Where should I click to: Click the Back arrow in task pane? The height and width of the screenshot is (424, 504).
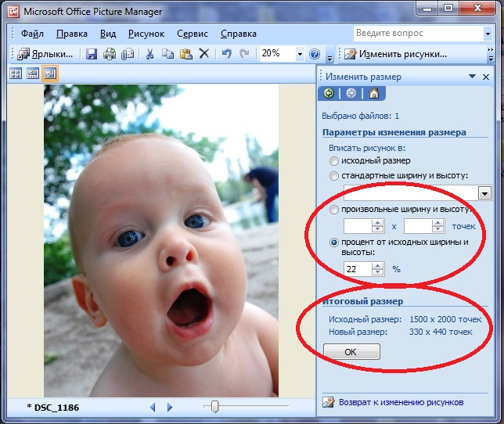click(x=329, y=93)
